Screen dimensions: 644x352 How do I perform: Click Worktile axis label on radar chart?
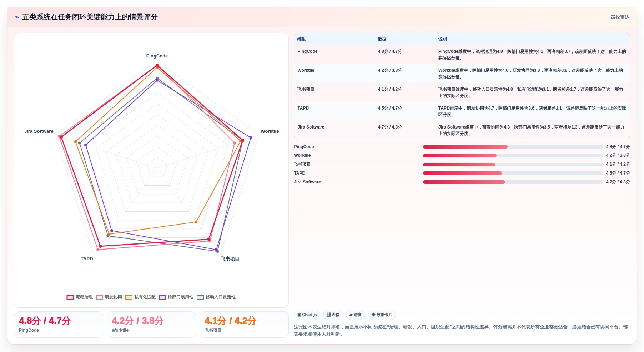click(x=270, y=131)
